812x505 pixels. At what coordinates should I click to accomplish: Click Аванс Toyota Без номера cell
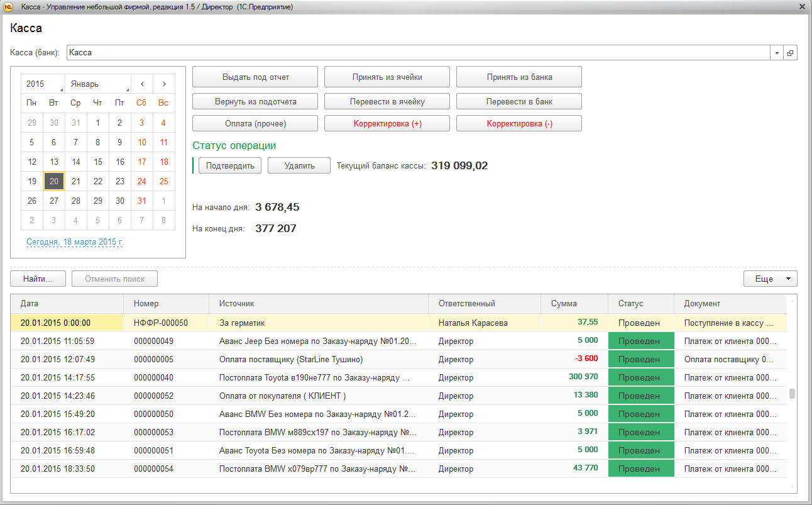pyautogui.click(x=319, y=450)
